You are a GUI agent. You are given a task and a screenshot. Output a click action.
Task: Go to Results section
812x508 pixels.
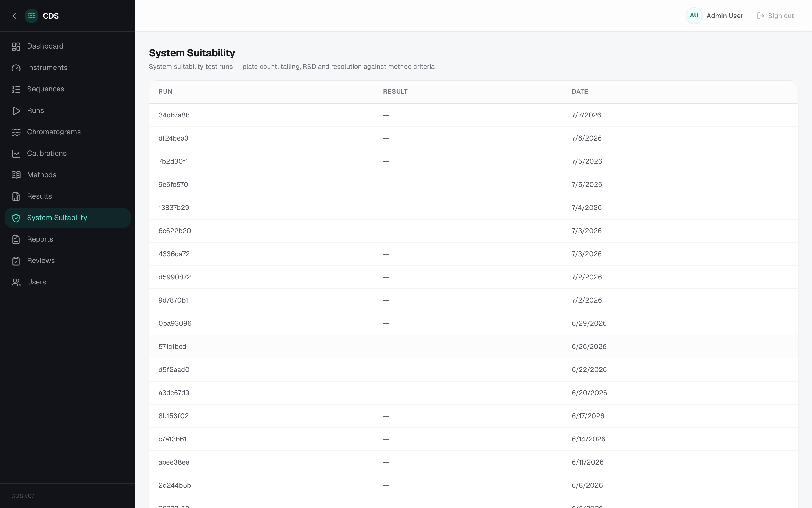67,196
